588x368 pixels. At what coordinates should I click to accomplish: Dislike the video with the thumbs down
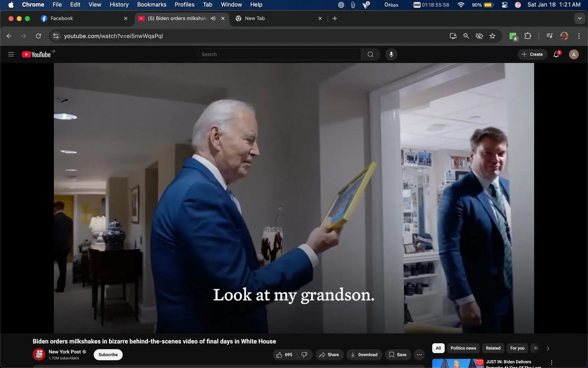click(x=304, y=355)
